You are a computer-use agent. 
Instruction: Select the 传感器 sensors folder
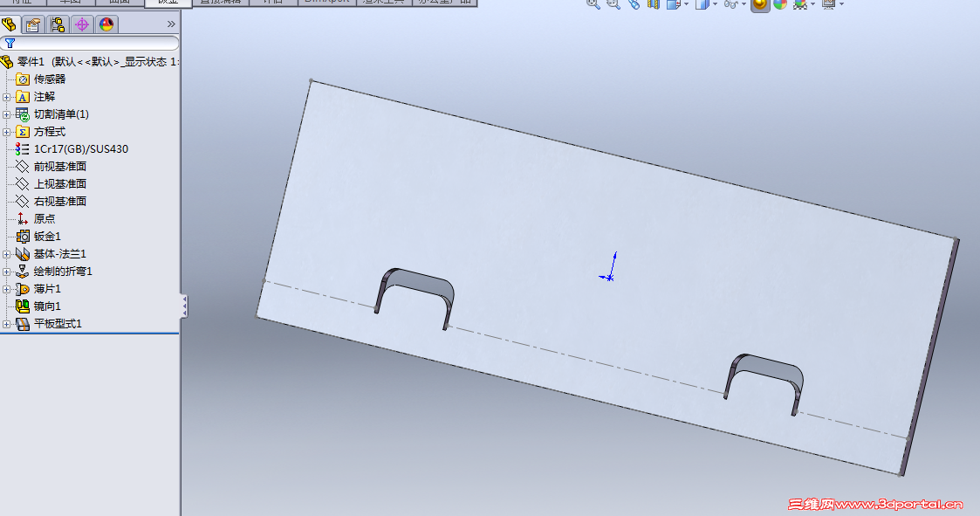(41, 79)
